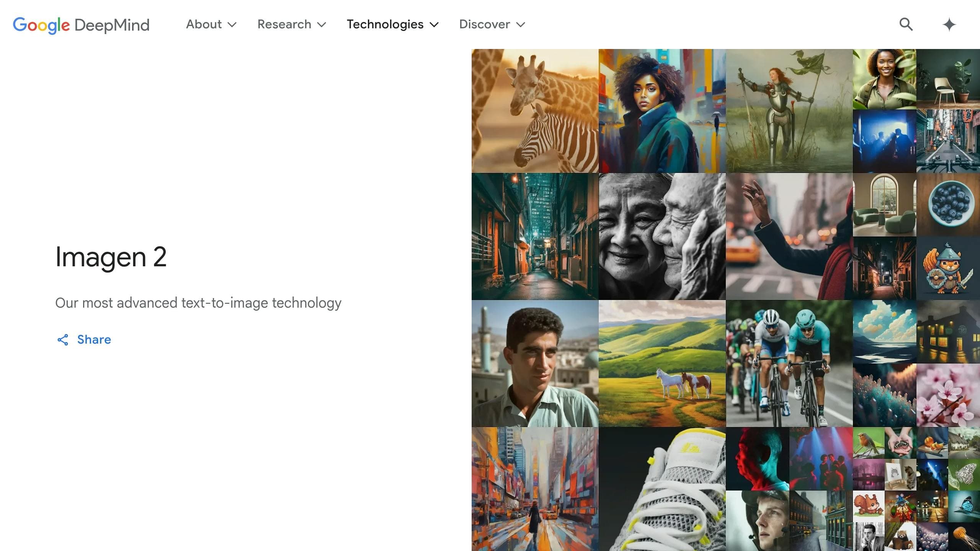Viewport: 980px width, 551px height.
Task: Open the bowl of blueberries image
Action: point(948,205)
